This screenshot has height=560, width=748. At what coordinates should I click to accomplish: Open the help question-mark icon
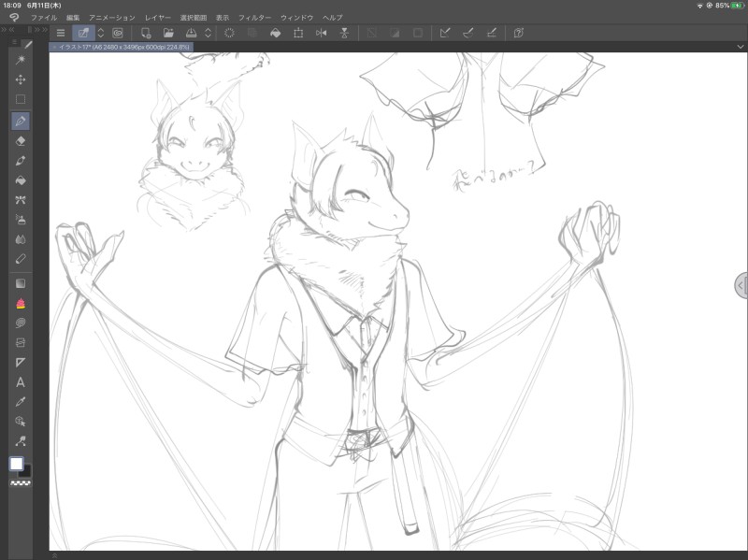tap(519, 33)
